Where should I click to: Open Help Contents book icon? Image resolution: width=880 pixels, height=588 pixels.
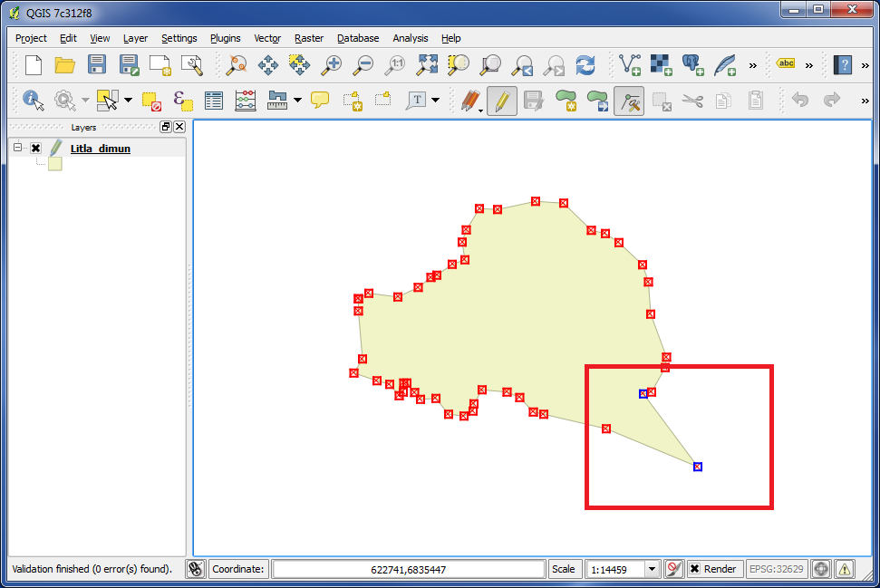[843, 65]
